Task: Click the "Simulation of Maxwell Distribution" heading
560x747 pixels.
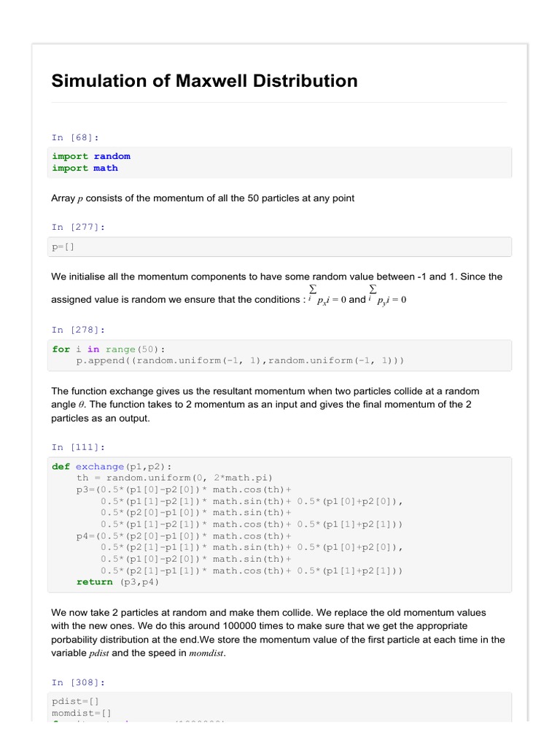Action: [204, 80]
